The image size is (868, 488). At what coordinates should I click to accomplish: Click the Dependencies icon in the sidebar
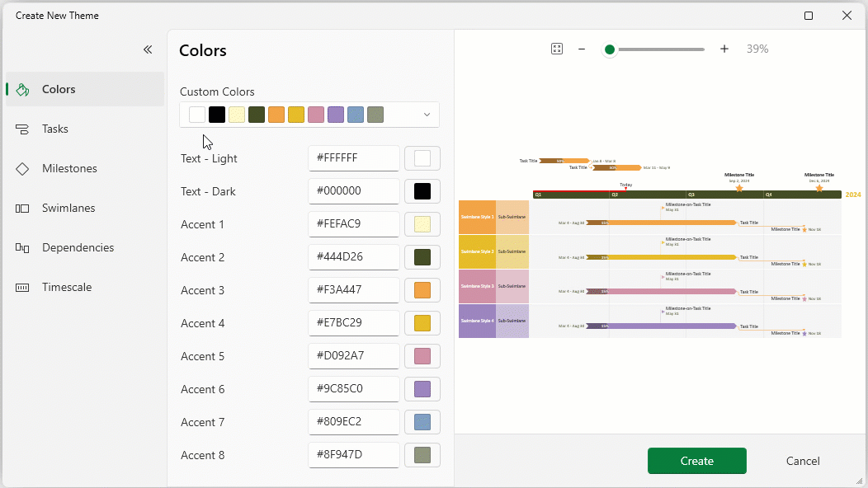point(22,247)
